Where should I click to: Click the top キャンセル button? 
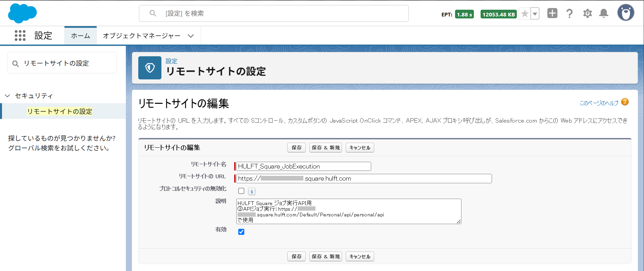tap(360, 148)
